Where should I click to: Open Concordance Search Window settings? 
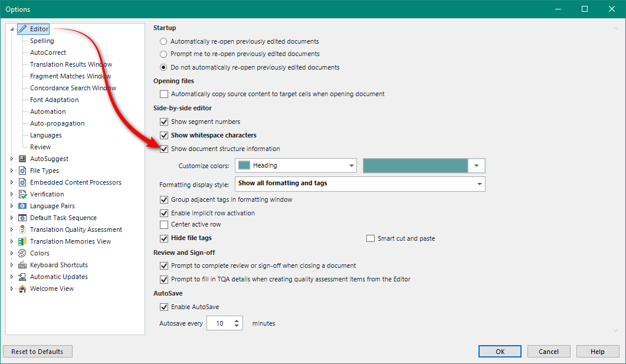coord(73,88)
